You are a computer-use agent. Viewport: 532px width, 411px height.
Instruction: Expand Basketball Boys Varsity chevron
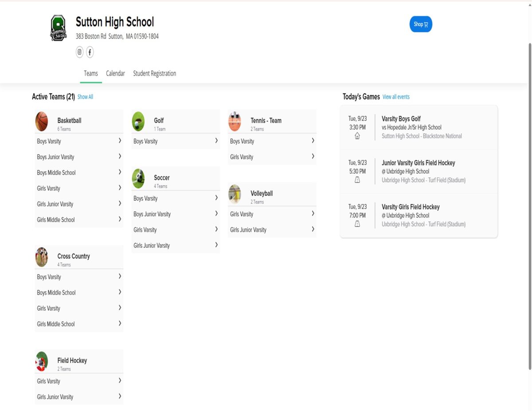120,141
